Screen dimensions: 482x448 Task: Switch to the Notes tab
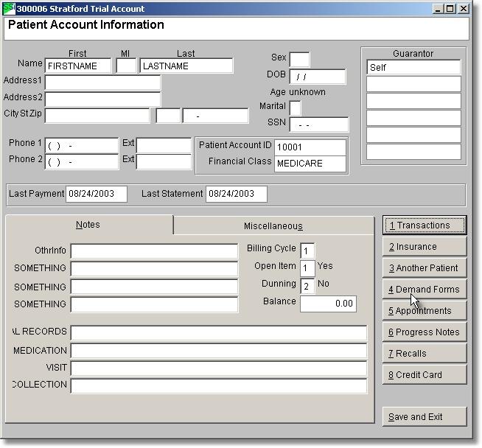89,225
